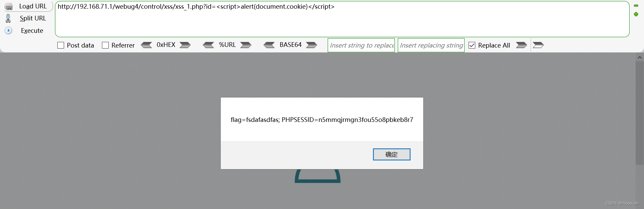Image resolution: width=644 pixels, height=209 pixels.
Task: Click the page scrollbar up arrow
Action: click(640, 57)
